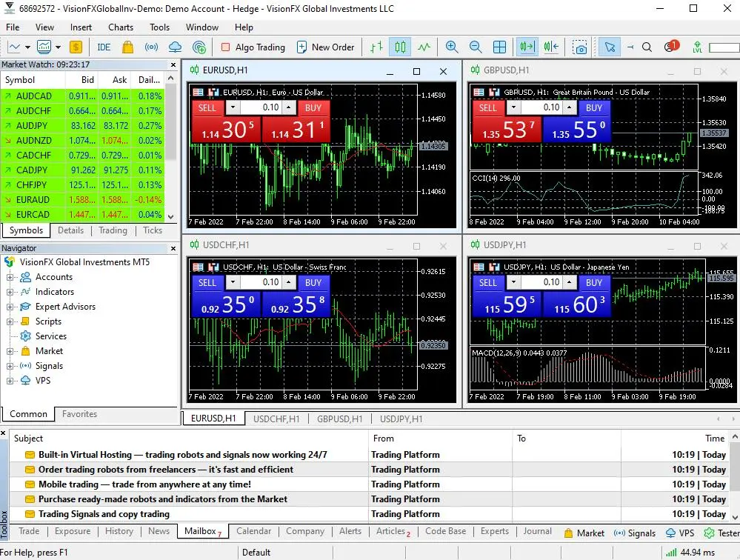This screenshot has height=560, width=740.
Task: Click the USDJPY lot size field
Action: coord(541,282)
